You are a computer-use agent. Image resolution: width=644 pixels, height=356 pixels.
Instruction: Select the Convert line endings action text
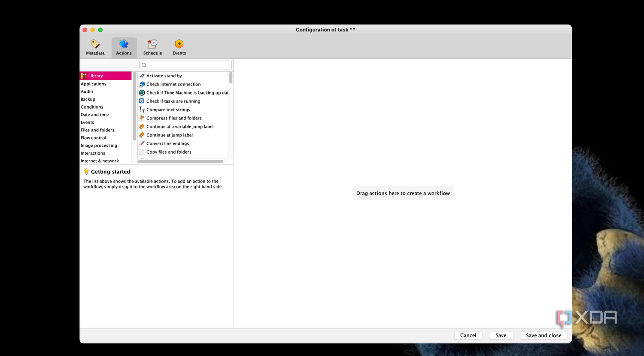pyautogui.click(x=167, y=143)
